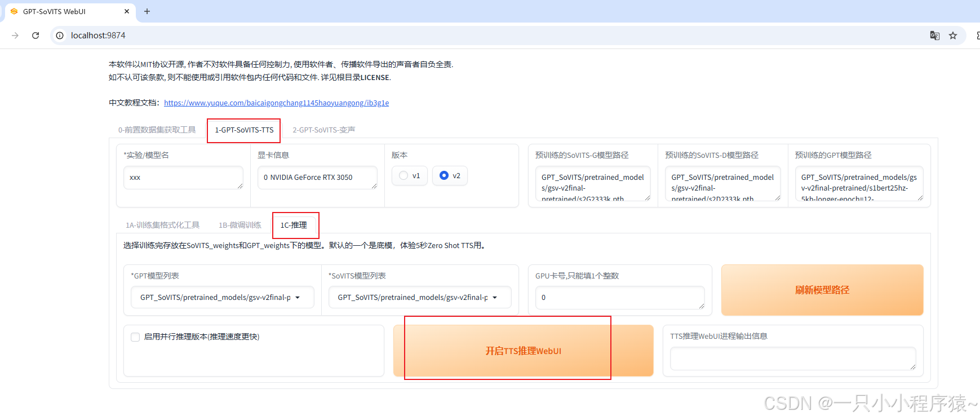The image size is (980, 420).
Task: Open the 1B-微调训练 sub-tab
Action: click(240, 225)
